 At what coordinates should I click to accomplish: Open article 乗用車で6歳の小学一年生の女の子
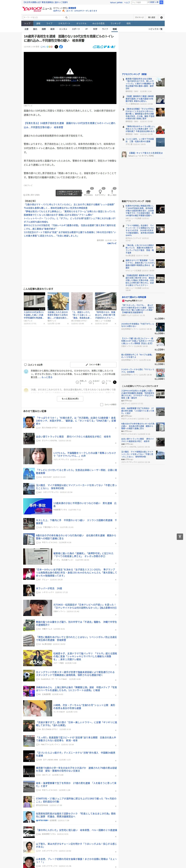click(76, 769)
